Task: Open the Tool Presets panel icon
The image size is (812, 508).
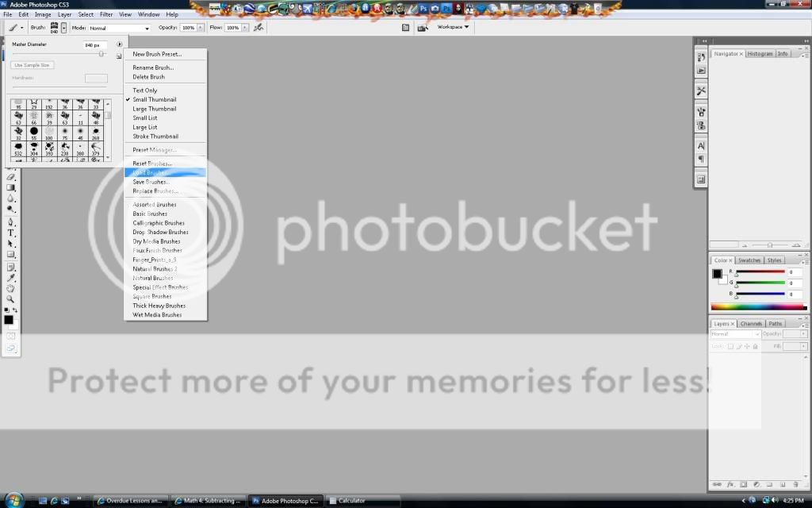Action: point(701,90)
